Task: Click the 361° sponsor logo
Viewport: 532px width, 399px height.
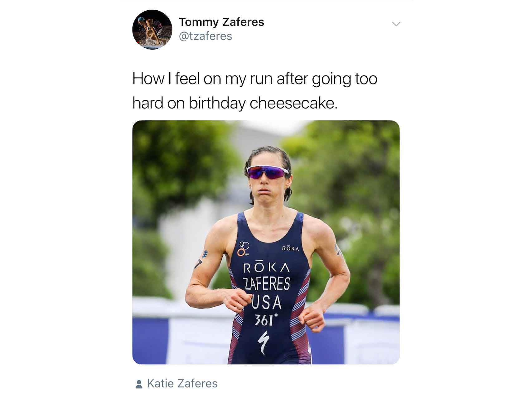Action: tap(266, 320)
